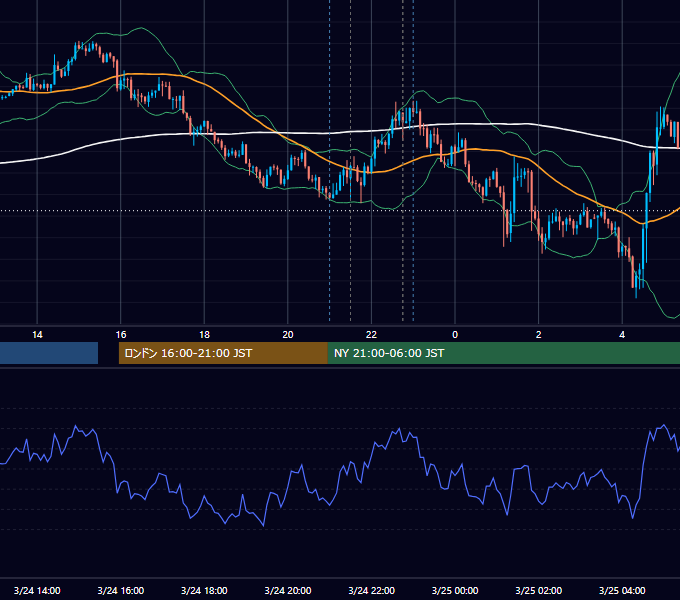Click hour label 14 on price chart axis
The image size is (680, 600).
coord(37,335)
